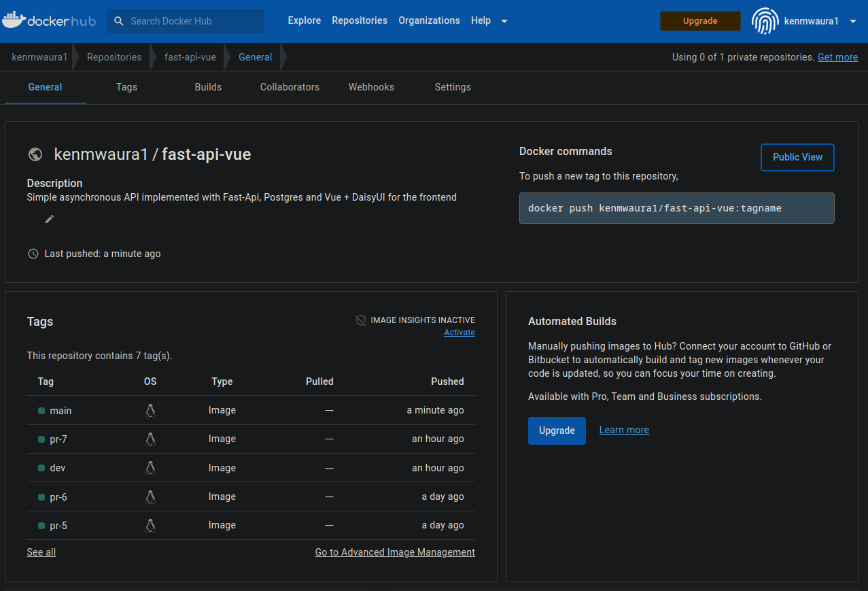Open the Help menu item
Viewport: 868px width, 591px height.
pyautogui.click(x=481, y=20)
